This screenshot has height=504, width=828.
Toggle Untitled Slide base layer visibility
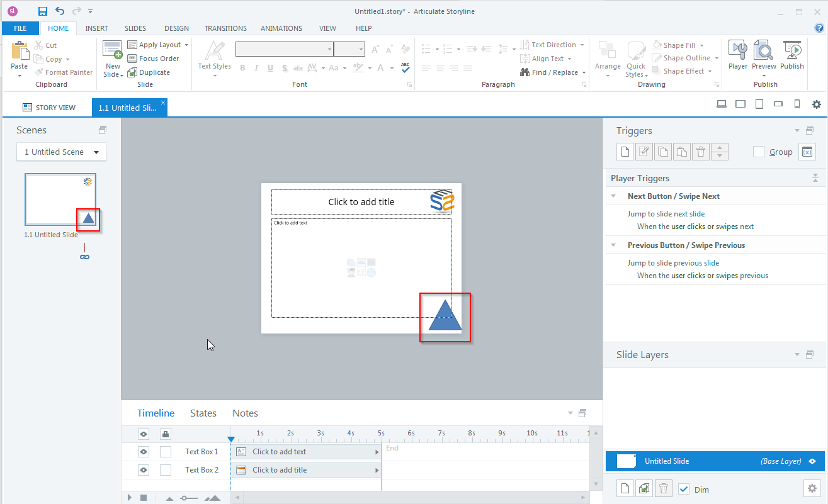pos(812,461)
